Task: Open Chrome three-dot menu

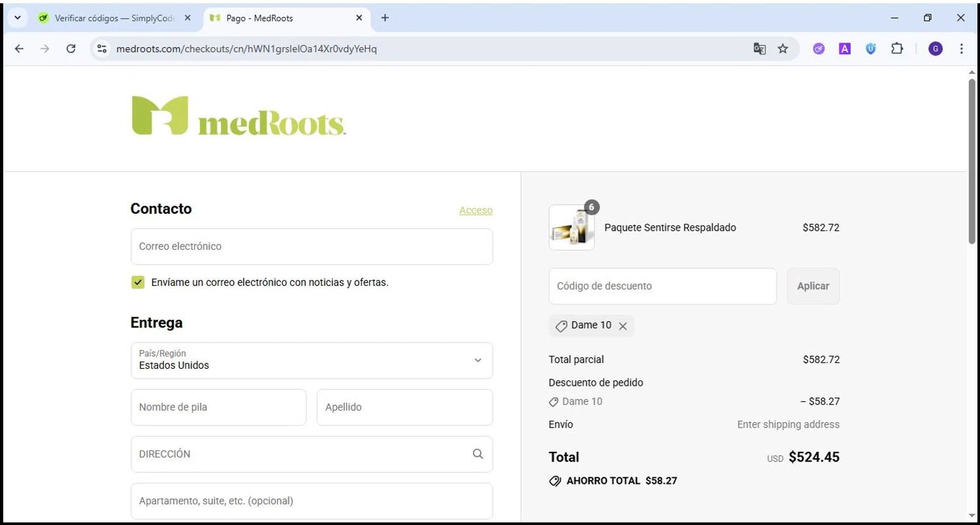Action: click(962, 49)
